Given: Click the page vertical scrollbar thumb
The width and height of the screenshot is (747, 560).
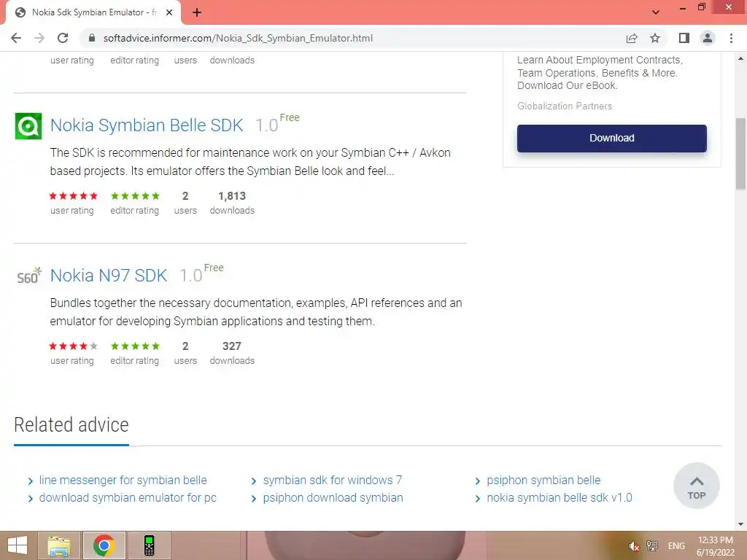Looking at the screenshot, I should click(740, 154).
